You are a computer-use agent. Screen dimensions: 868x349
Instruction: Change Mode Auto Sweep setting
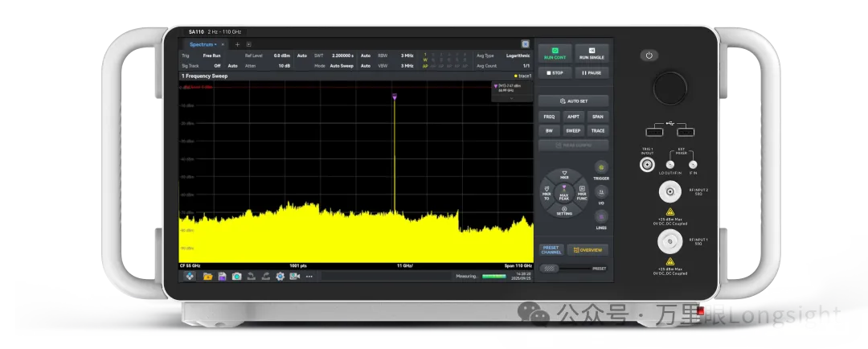pos(342,66)
